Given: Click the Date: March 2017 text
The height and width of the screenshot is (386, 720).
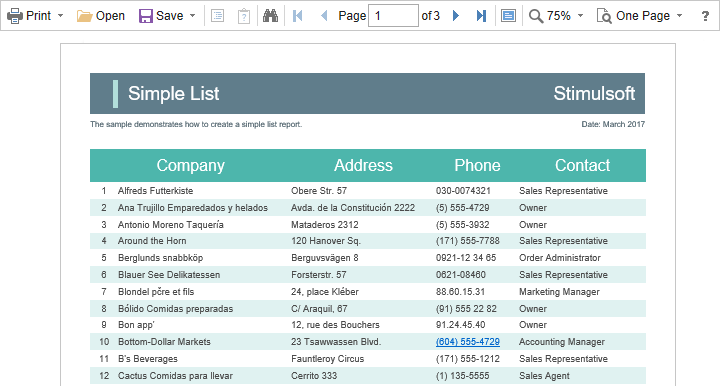Looking at the screenshot, I should pyautogui.click(x=613, y=124).
